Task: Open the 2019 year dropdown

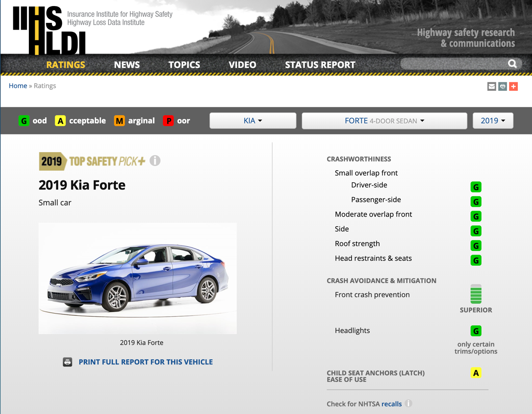Action: point(493,121)
